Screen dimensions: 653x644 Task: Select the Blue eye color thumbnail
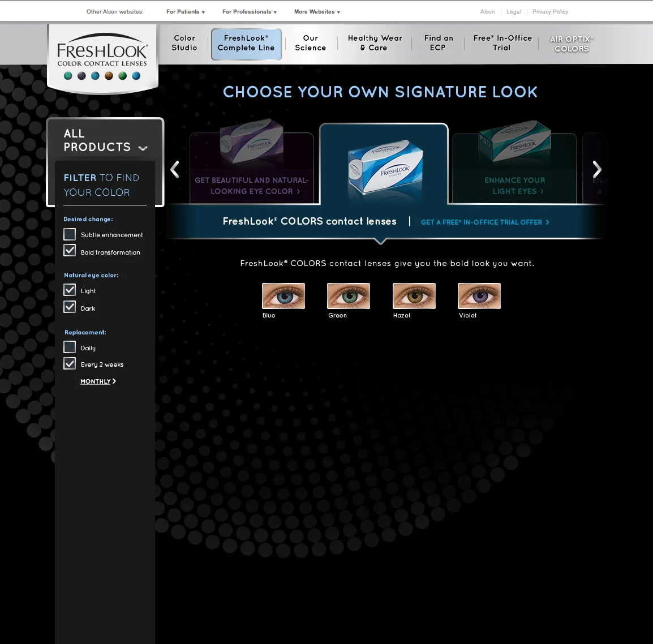(283, 296)
